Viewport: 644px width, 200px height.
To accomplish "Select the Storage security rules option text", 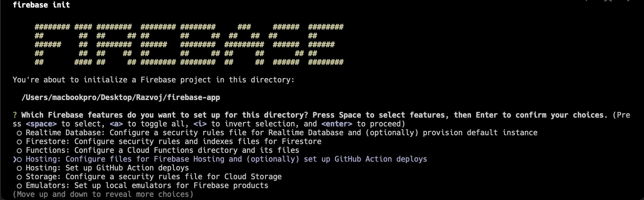I will tap(153, 177).
